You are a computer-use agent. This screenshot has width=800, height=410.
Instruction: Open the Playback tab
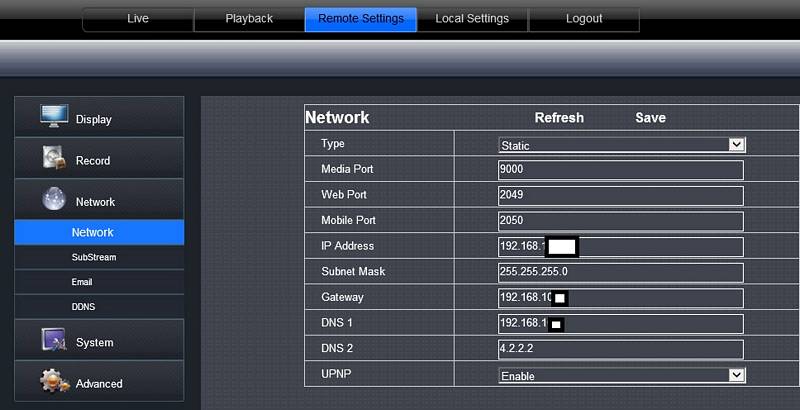pyautogui.click(x=249, y=19)
